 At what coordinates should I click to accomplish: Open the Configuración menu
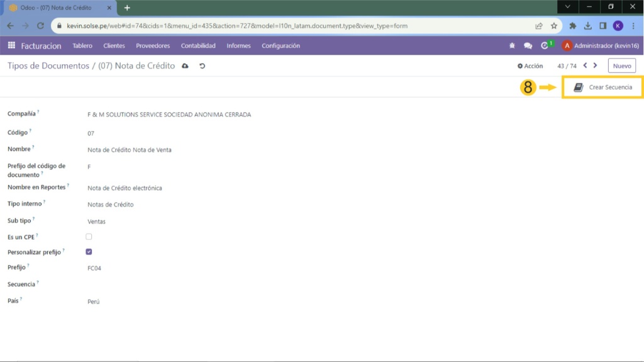pos(280,46)
